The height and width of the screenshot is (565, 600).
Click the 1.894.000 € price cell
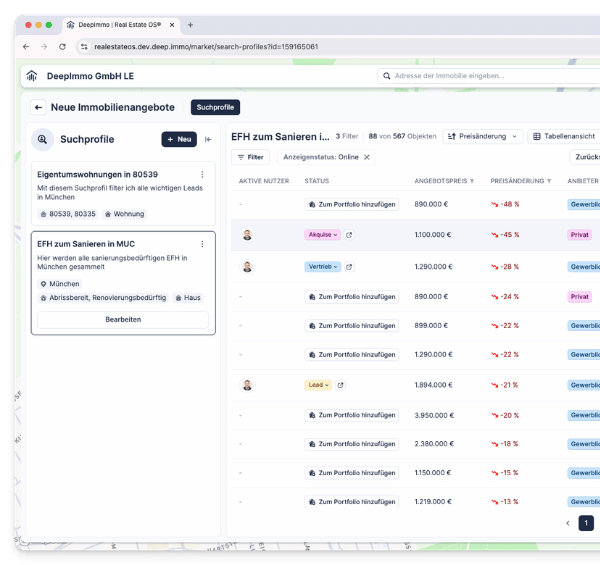[x=434, y=385]
